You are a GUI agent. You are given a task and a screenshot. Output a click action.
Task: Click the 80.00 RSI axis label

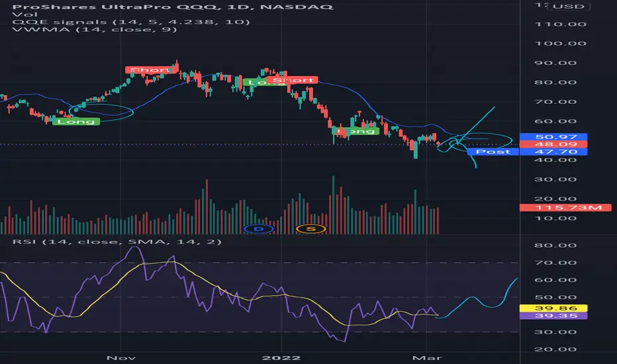tap(555, 246)
